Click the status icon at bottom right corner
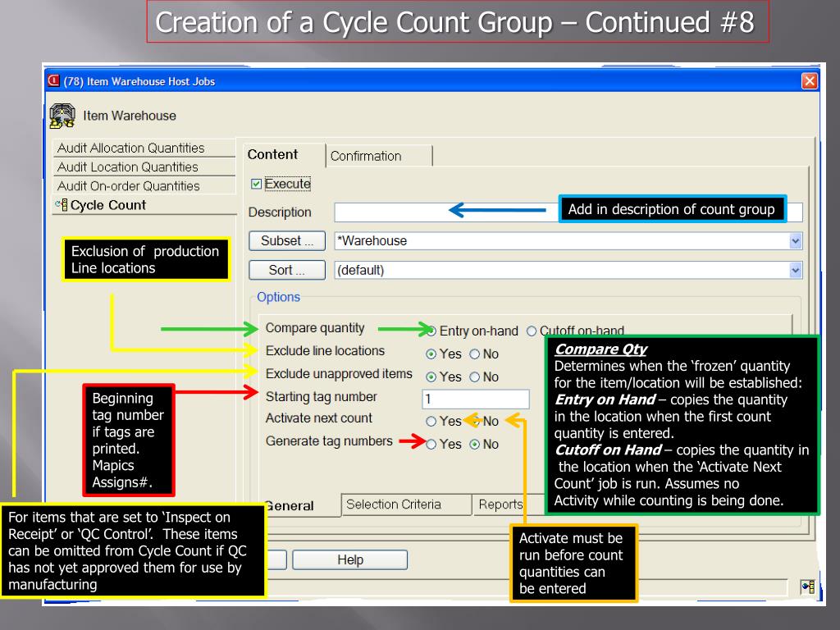 click(x=807, y=587)
